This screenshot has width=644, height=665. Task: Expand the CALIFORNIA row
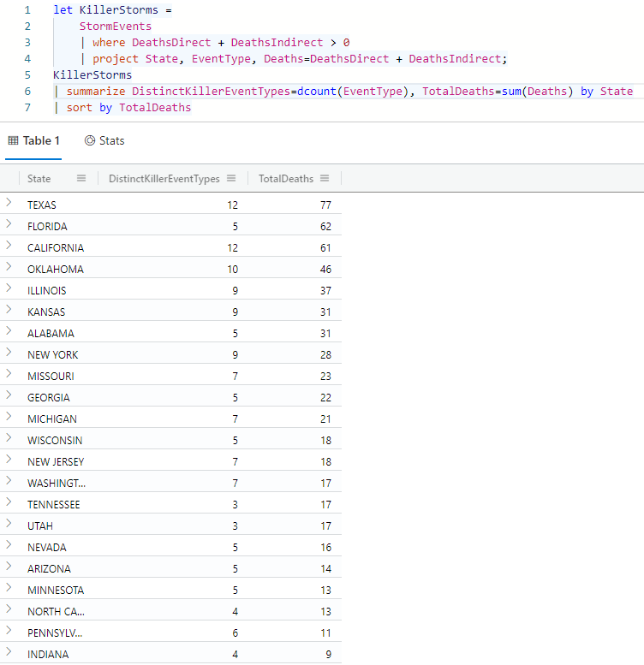coord(9,245)
